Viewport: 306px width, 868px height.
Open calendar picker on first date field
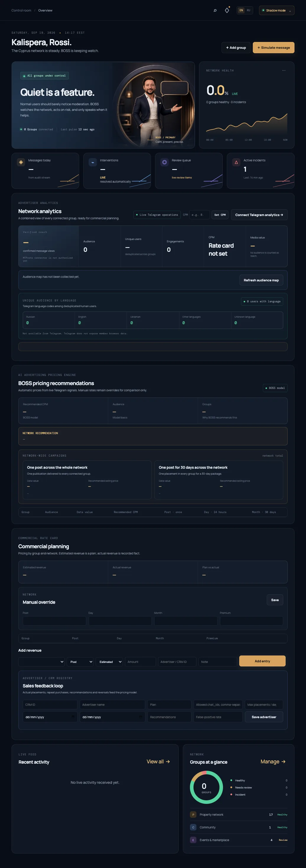73,717
